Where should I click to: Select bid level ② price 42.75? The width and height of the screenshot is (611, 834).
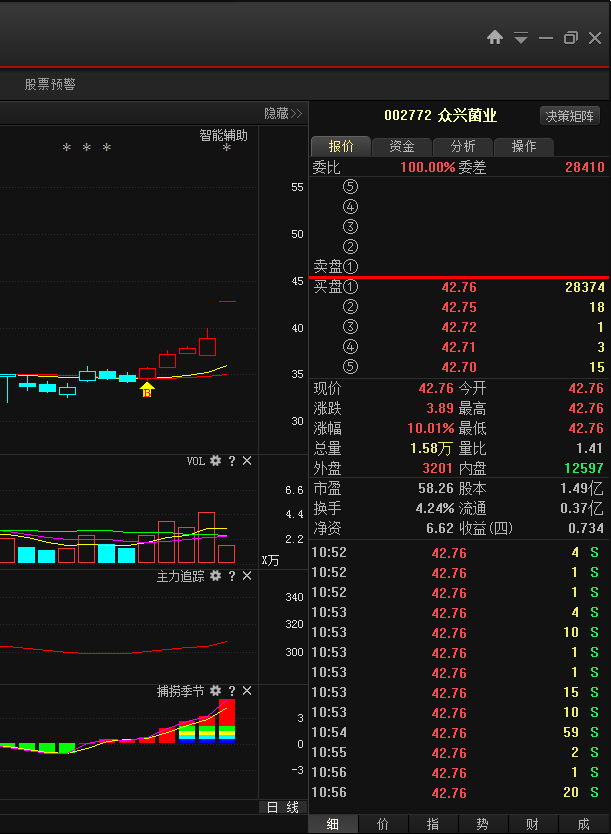coord(459,307)
